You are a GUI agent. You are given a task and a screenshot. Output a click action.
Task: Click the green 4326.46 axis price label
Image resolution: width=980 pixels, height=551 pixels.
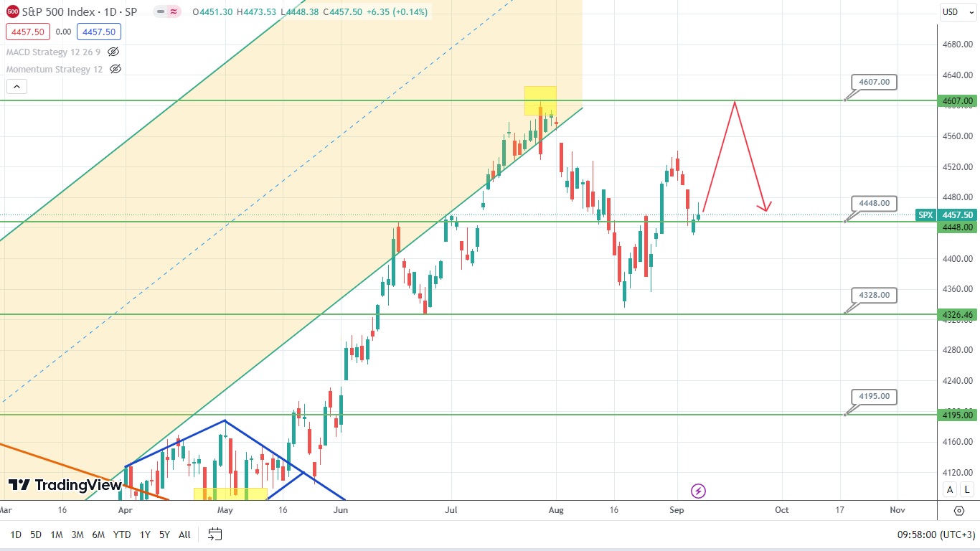coord(958,314)
